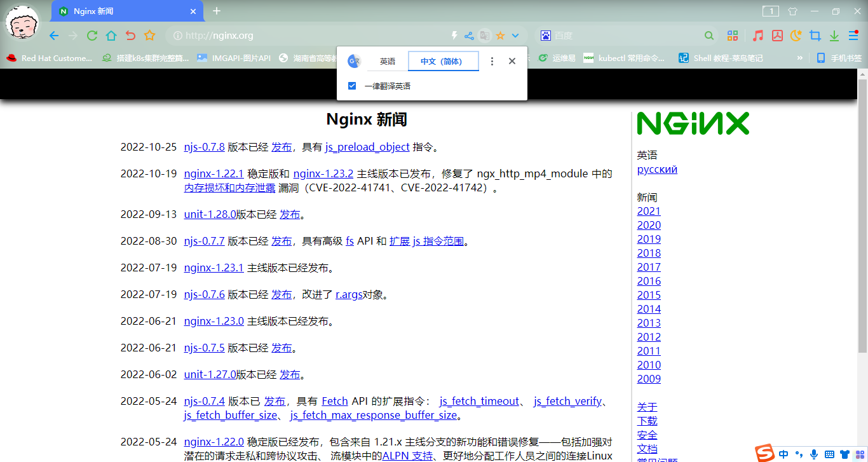This screenshot has width=868, height=462.
Task: Close the translate popup
Action: pos(512,62)
